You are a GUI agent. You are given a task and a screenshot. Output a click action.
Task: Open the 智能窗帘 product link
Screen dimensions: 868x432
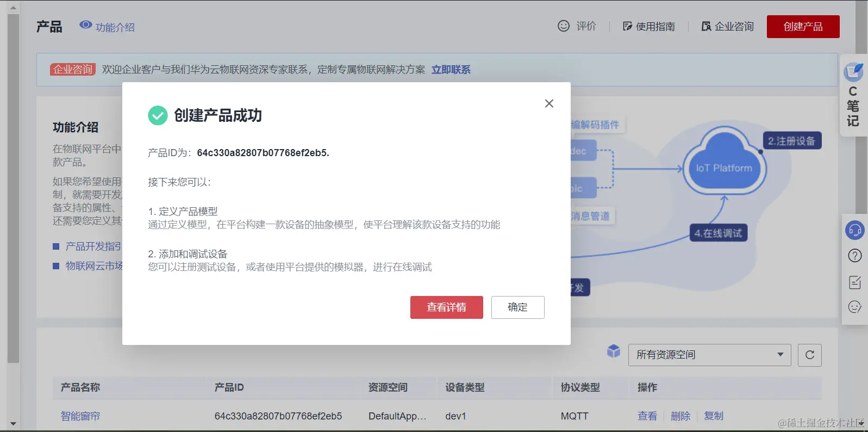click(x=80, y=416)
